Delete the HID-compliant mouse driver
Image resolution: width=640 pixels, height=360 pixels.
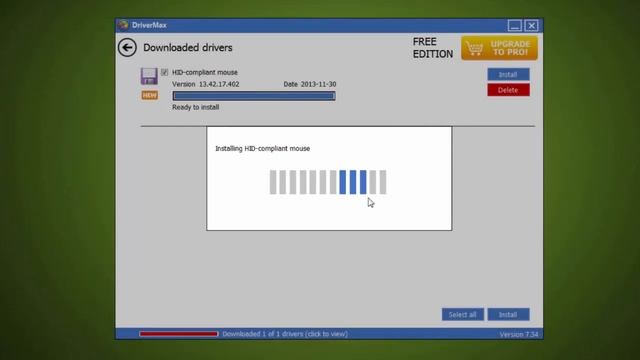click(508, 90)
